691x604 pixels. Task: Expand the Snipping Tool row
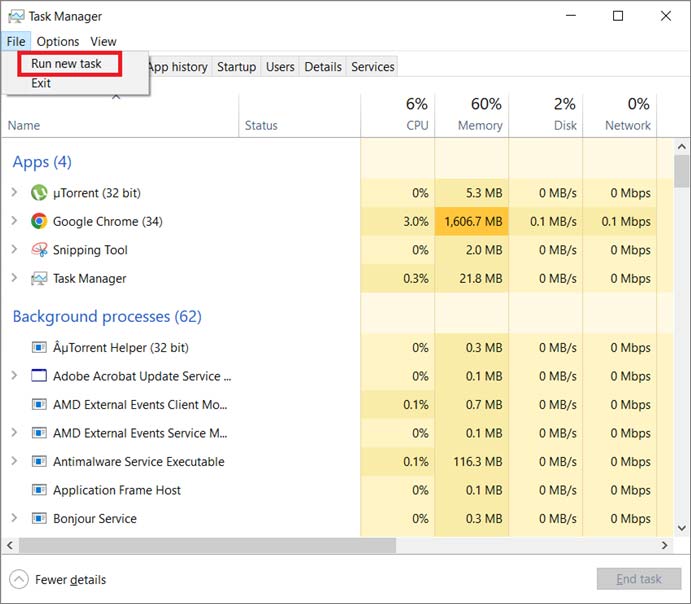[x=14, y=249]
